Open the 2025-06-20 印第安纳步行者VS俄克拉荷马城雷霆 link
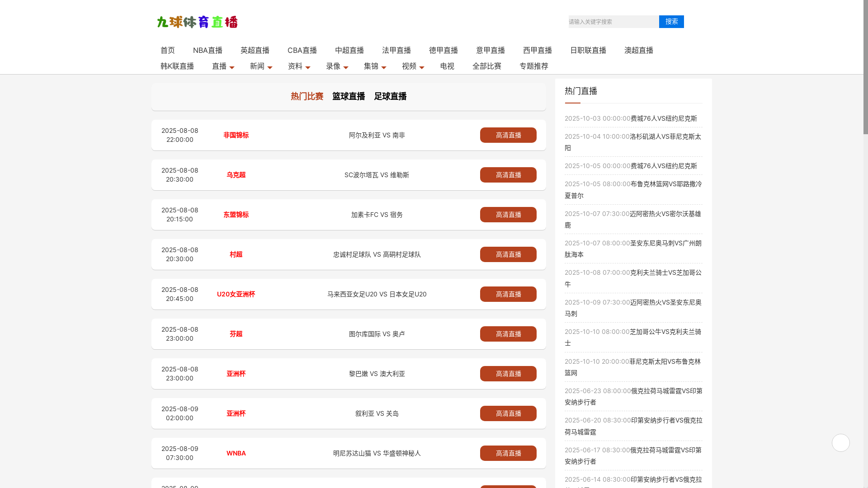The image size is (868, 488). [x=633, y=426]
